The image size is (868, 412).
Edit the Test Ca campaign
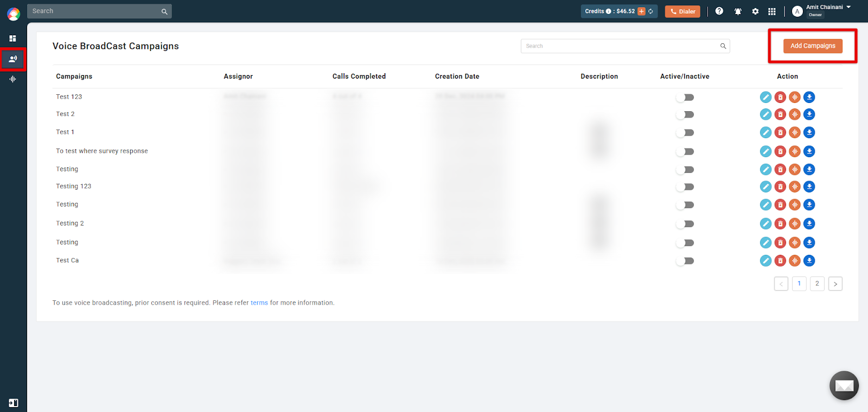point(765,261)
